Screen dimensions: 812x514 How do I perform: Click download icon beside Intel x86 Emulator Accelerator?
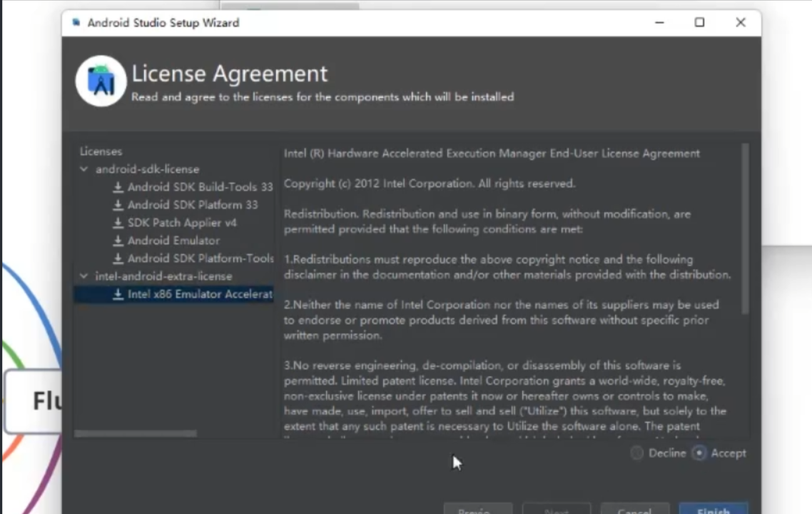(x=118, y=294)
